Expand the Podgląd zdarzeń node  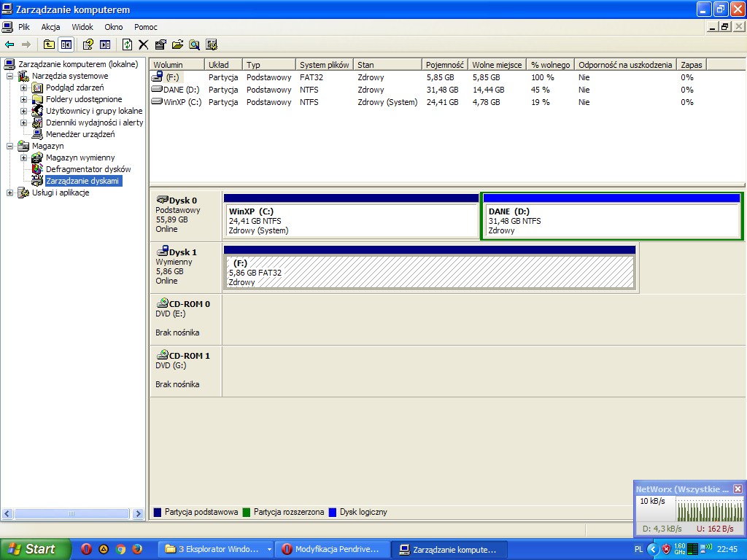[23, 87]
